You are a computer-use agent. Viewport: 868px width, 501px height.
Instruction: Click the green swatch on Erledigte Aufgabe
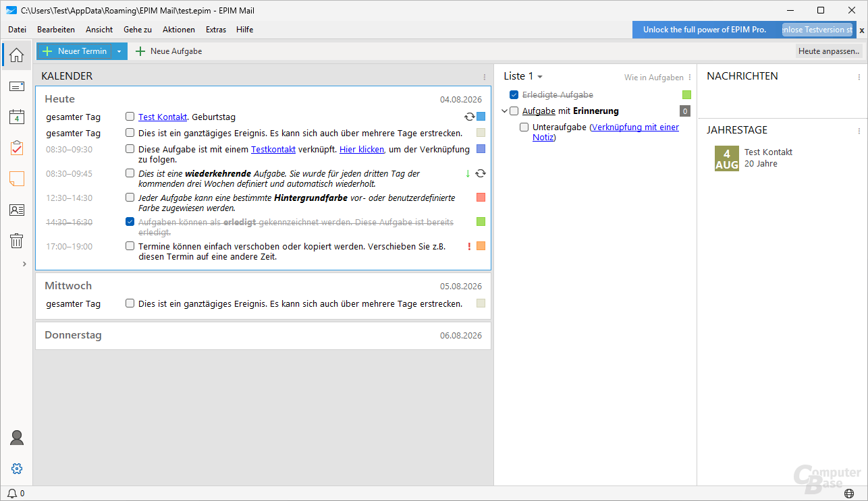click(687, 95)
